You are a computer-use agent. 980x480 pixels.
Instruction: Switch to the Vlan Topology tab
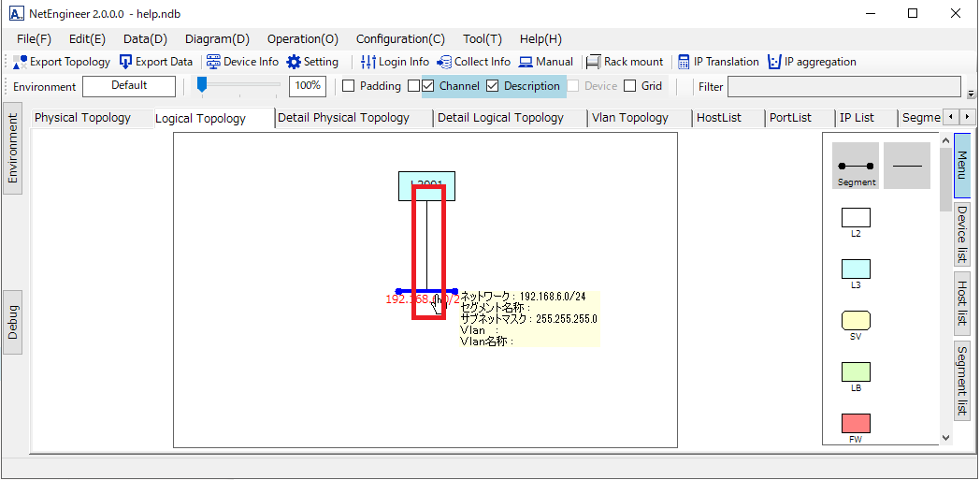point(629,118)
